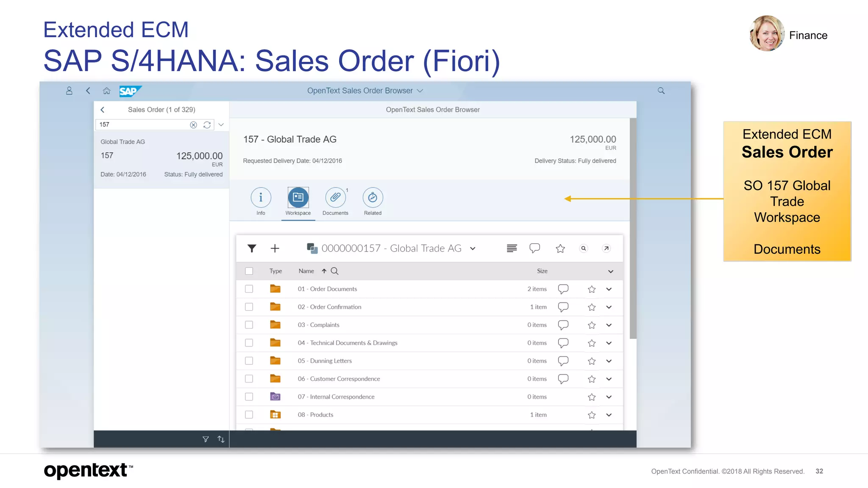Favorite 07 - Internal Correspondence
Screen dimensions: 868x488
[x=592, y=397]
